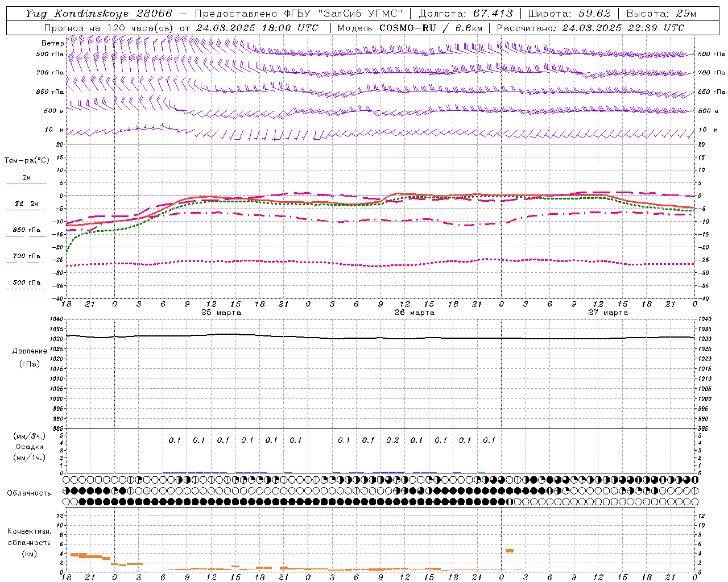Click the 500 гПа temperature legend entry
This screenshot has height=582, width=728.
pos(27,282)
